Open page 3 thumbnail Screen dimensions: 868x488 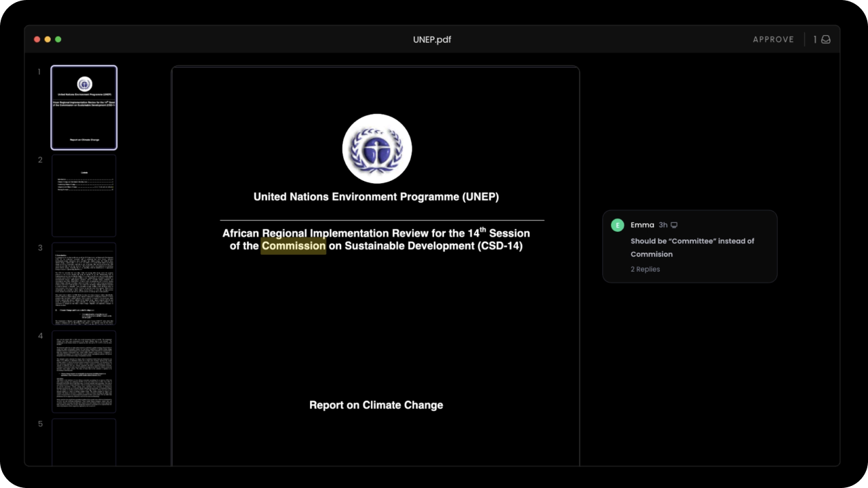[84, 284]
